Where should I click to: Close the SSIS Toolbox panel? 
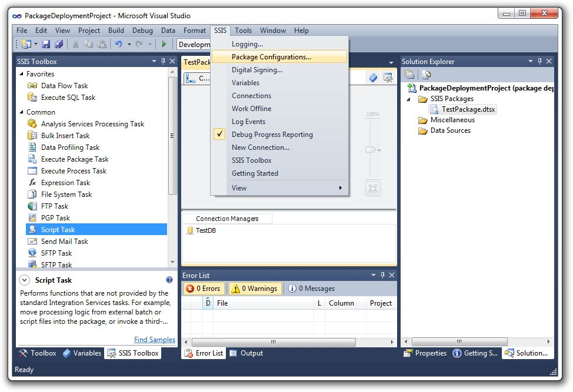[x=172, y=61]
